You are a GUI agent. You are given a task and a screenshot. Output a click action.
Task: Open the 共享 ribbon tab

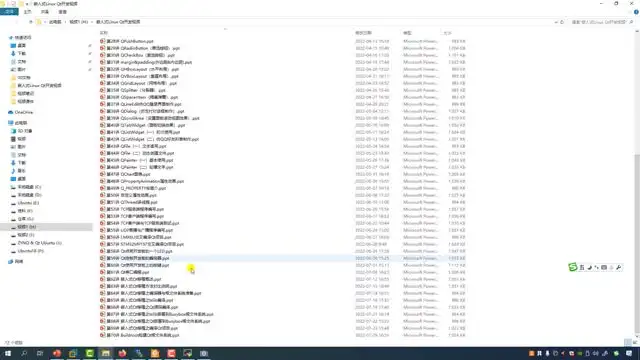pyautogui.click(x=45, y=12)
